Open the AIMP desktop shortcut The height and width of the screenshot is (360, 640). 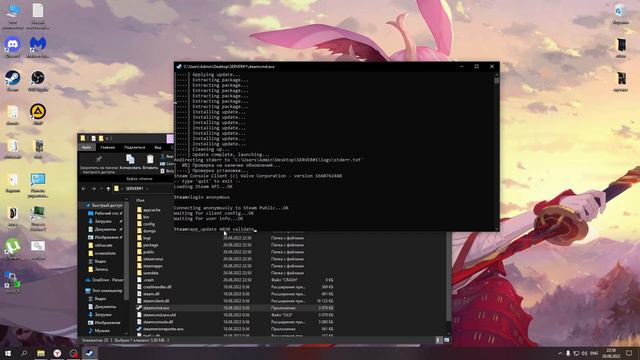[x=38, y=113]
